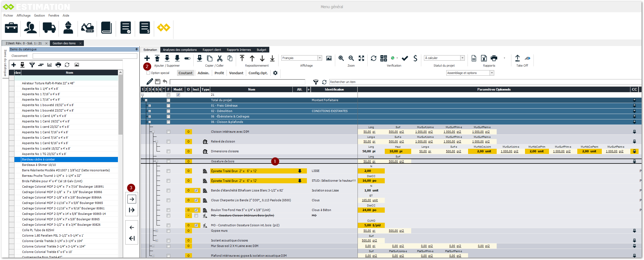Open the Assemblage et options dropdown
This screenshot has width=644, height=260.
tap(492, 73)
